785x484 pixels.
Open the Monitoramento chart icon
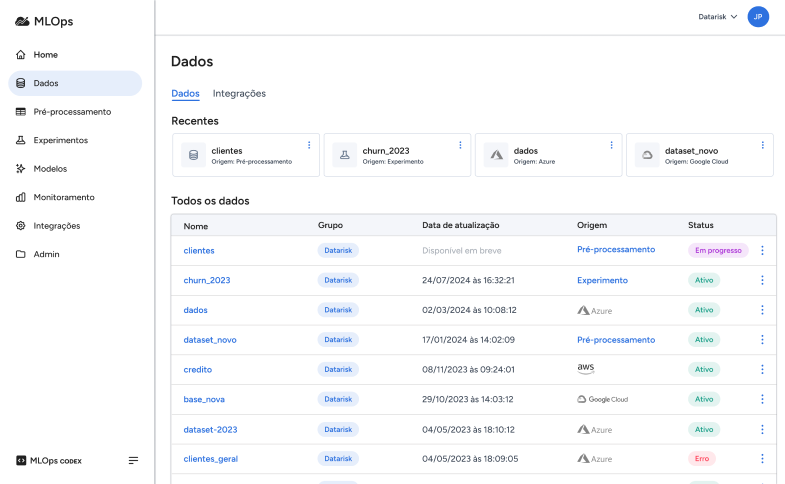coord(21,197)
